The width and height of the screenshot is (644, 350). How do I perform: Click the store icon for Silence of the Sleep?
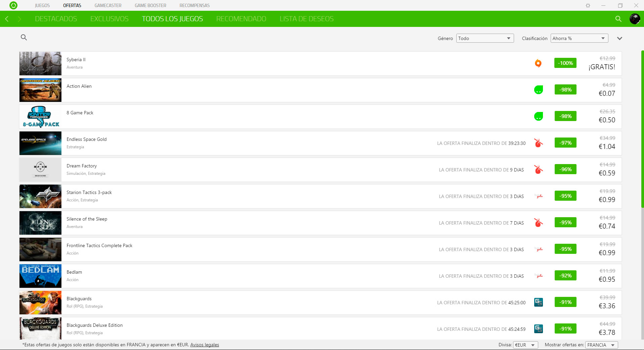click(539, 223)
